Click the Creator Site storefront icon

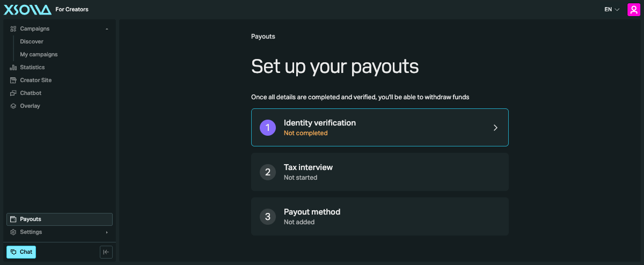(x=13, y=80)
